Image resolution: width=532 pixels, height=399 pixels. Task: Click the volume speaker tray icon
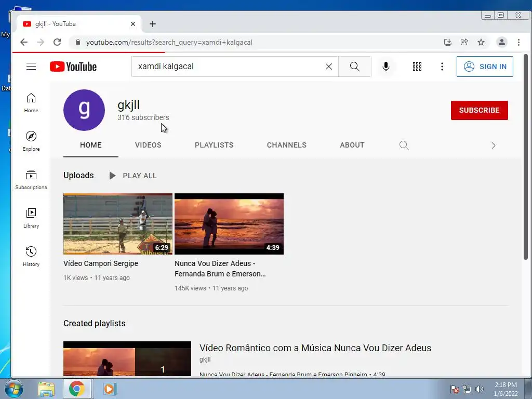pos(480,389)
